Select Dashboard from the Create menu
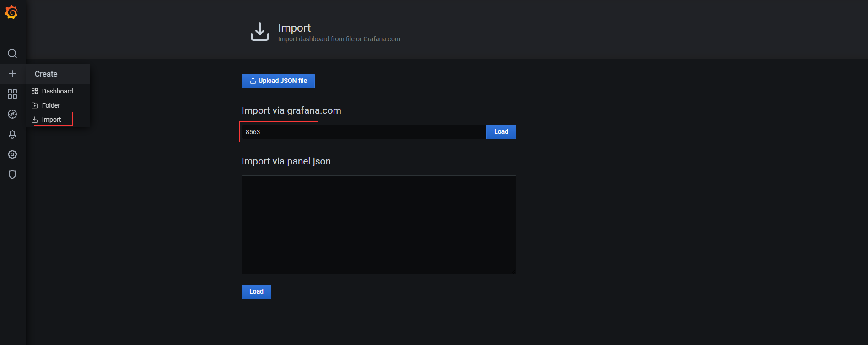Viewport: 868px width, 345px height. (57, 91)
